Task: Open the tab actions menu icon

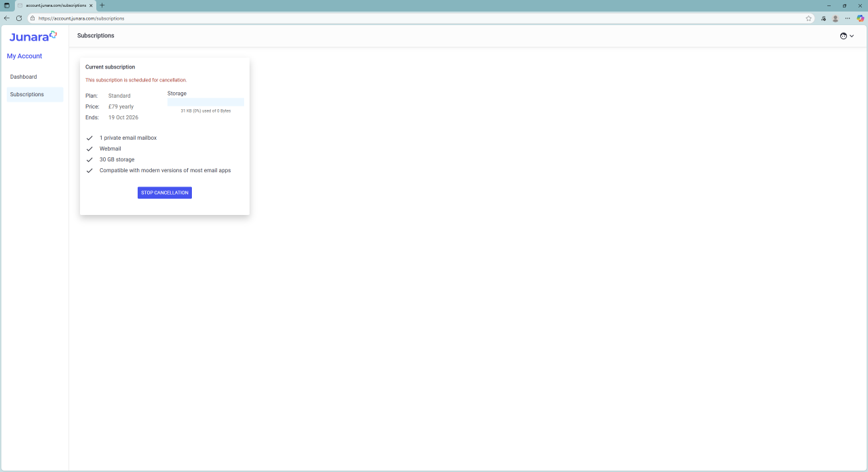Action: click(x=7, y=5)
